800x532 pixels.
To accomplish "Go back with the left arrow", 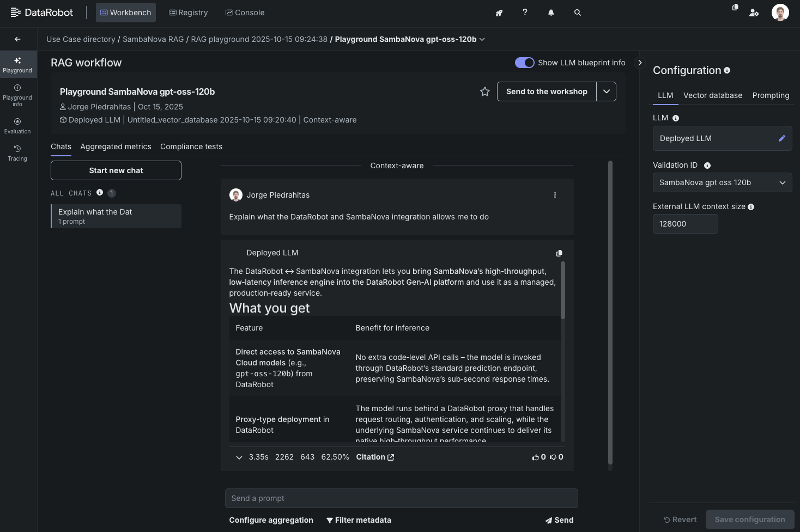I will (x=17, y=39).
